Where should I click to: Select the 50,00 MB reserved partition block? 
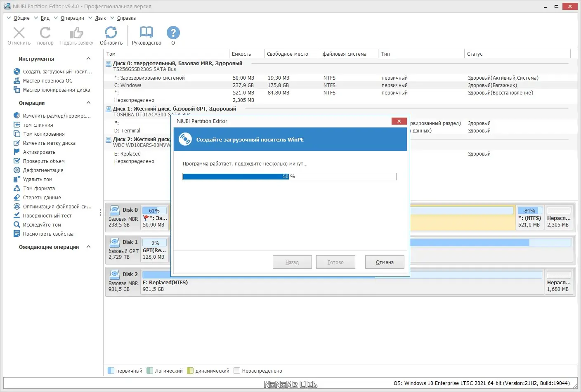155,217
